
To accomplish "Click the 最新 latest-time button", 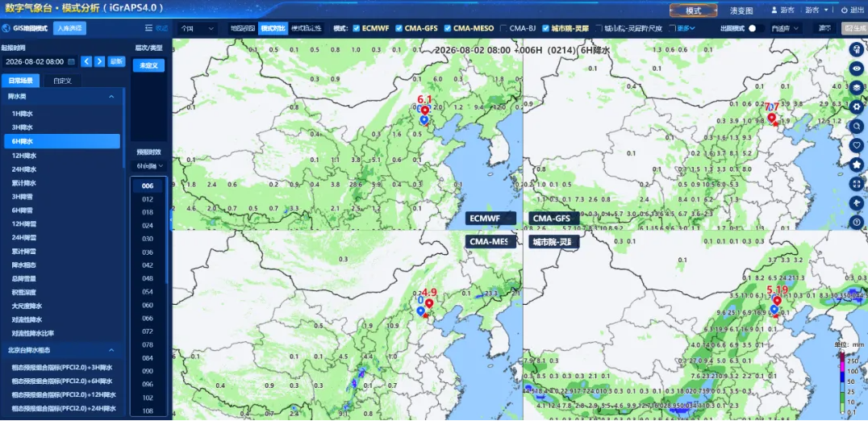I will pos(115,61).
